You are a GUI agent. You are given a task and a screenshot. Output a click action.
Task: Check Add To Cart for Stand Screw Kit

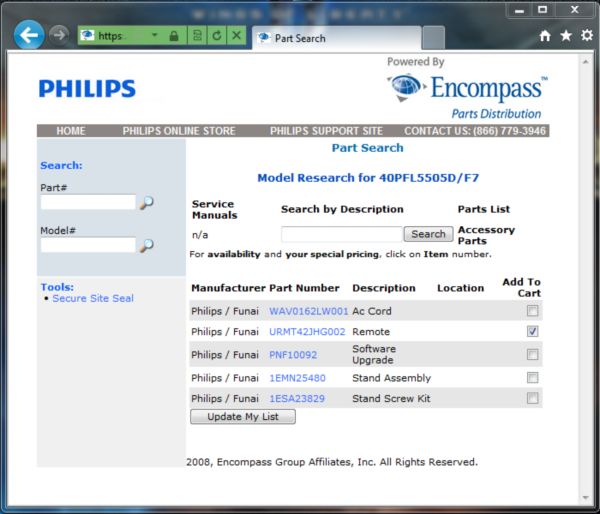532,398
